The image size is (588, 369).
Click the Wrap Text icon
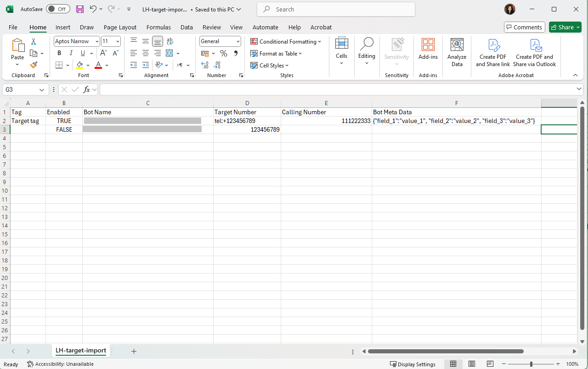[170, 41]
